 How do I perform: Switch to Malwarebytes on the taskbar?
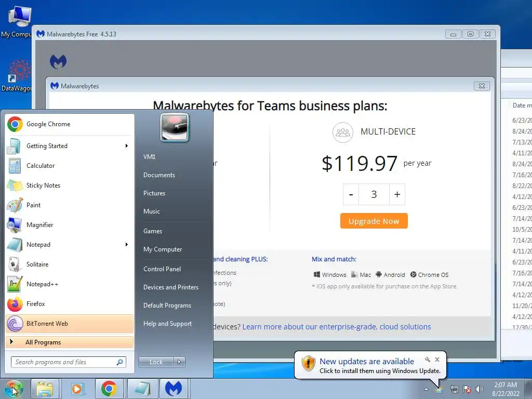coord(174,389)
